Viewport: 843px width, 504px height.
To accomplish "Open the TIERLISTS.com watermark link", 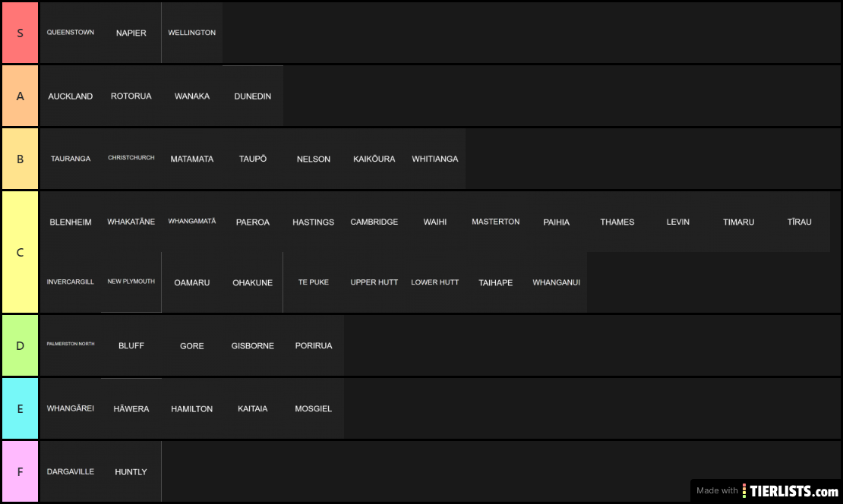I will tap(767, 490).
